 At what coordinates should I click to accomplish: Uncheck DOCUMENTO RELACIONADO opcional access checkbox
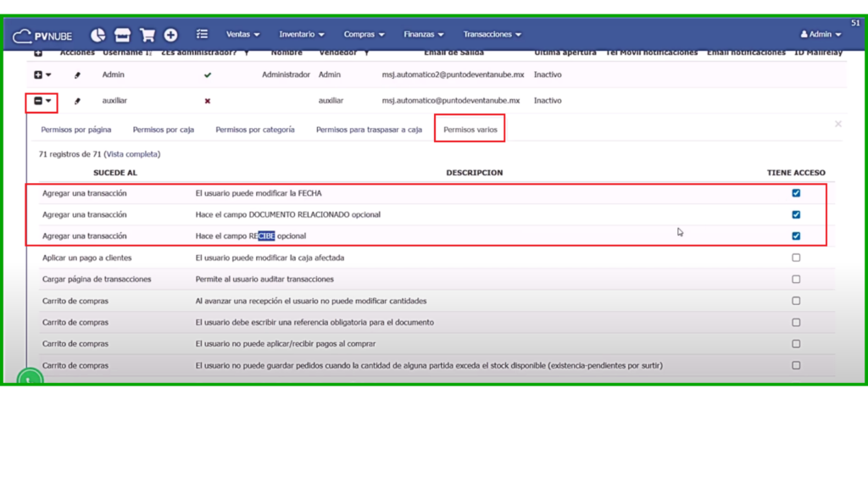(796, 214)
